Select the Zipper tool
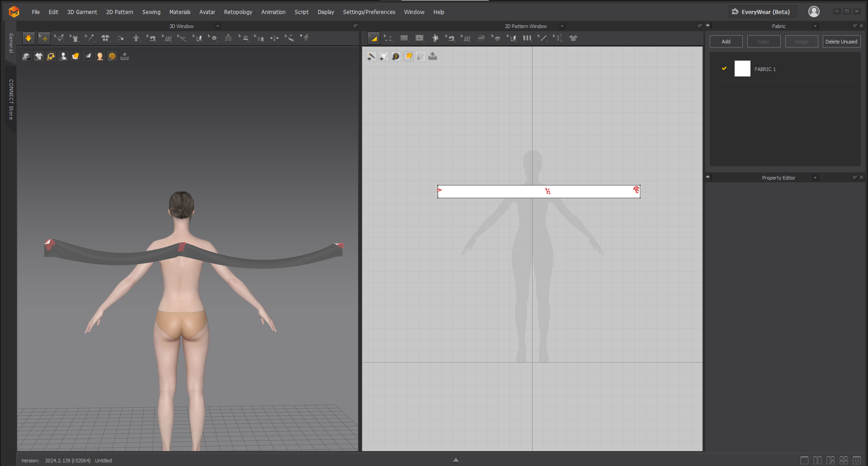Screen dimensions: 868x466 coord(228,38)
